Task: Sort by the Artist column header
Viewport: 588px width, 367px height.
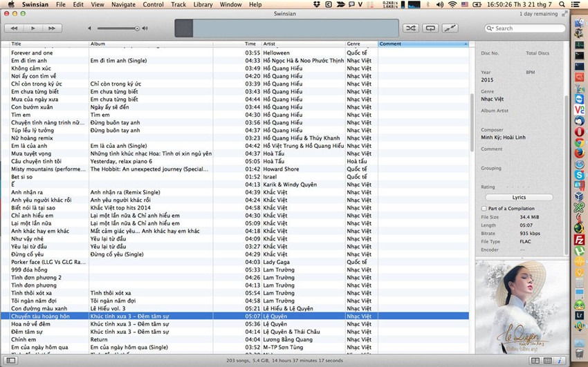Action: (303, 44)
